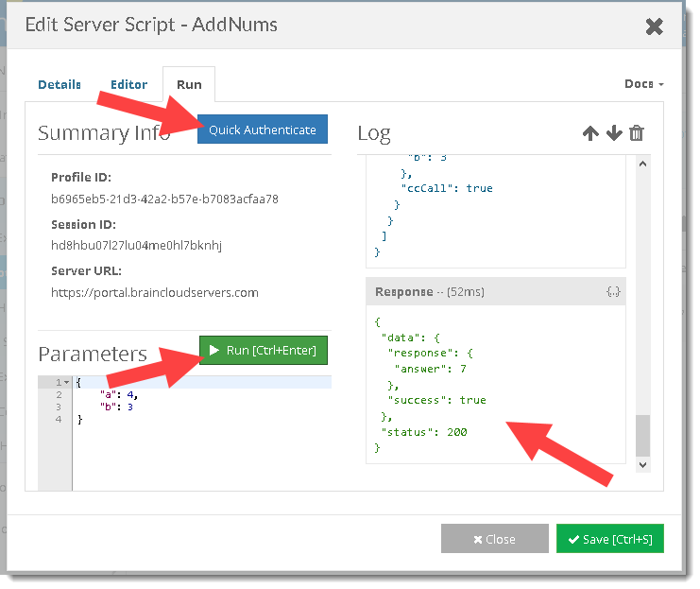Click the log scrollbar thumb
This screenshot has height=589, width=700.
(642, 435)
